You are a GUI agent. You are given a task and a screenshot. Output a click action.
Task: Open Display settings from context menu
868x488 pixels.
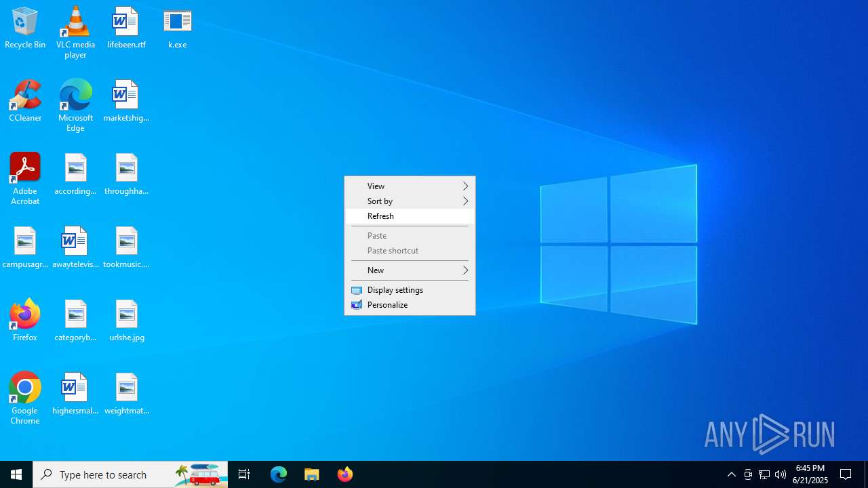[410, 289]
